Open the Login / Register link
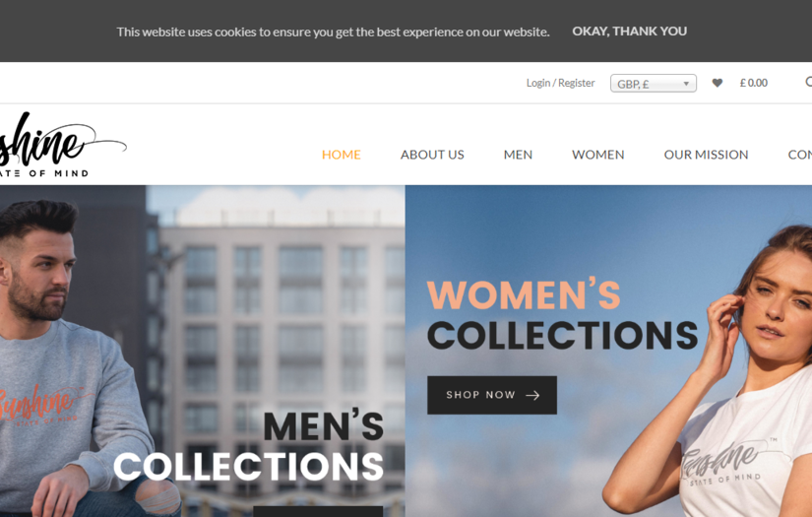 point(560,83)
